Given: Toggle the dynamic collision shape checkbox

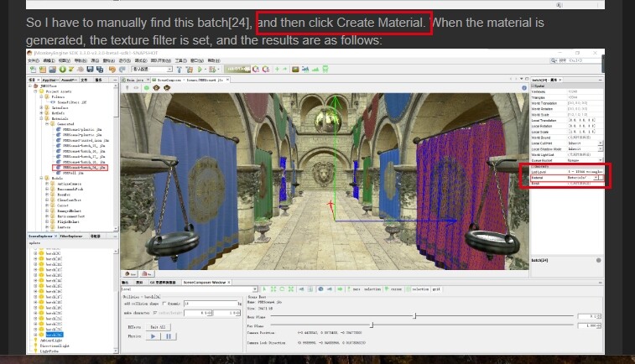Looking at the screenshot, I should (164, 304).
